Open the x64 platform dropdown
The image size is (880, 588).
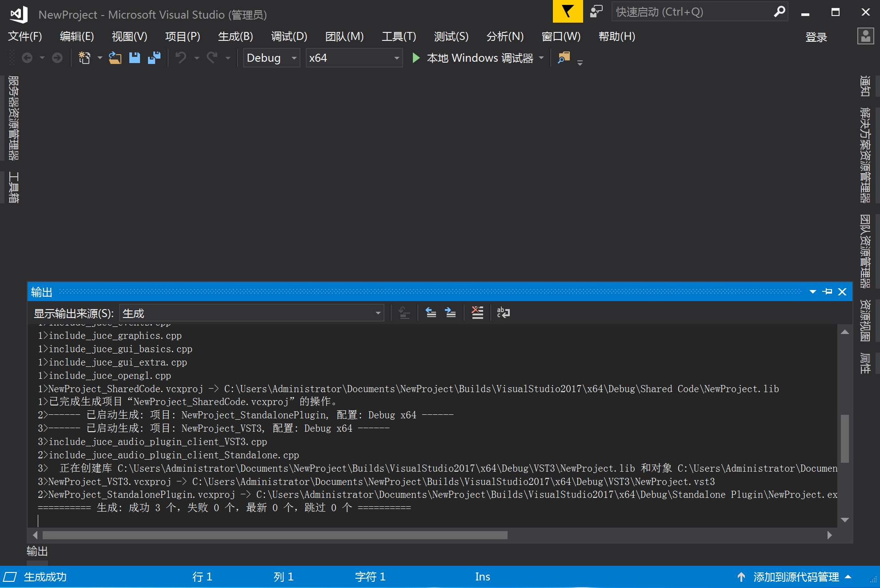[x=354, y=58]
